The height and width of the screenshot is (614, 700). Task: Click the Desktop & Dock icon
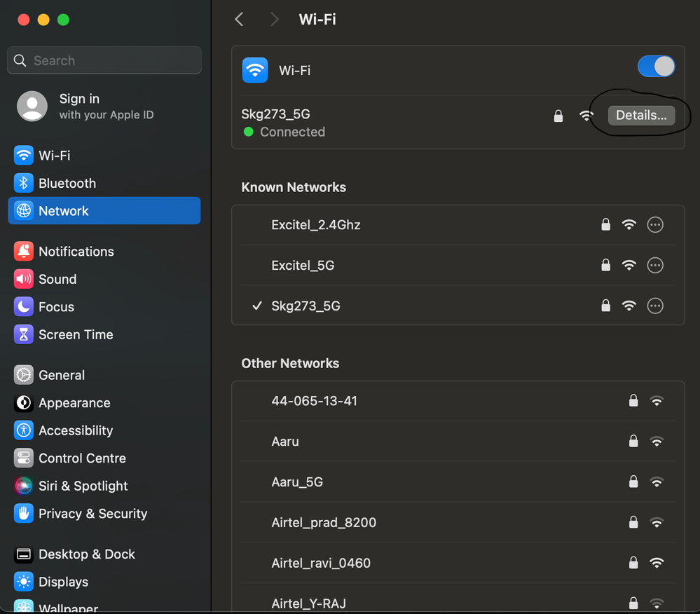point(24,554)
